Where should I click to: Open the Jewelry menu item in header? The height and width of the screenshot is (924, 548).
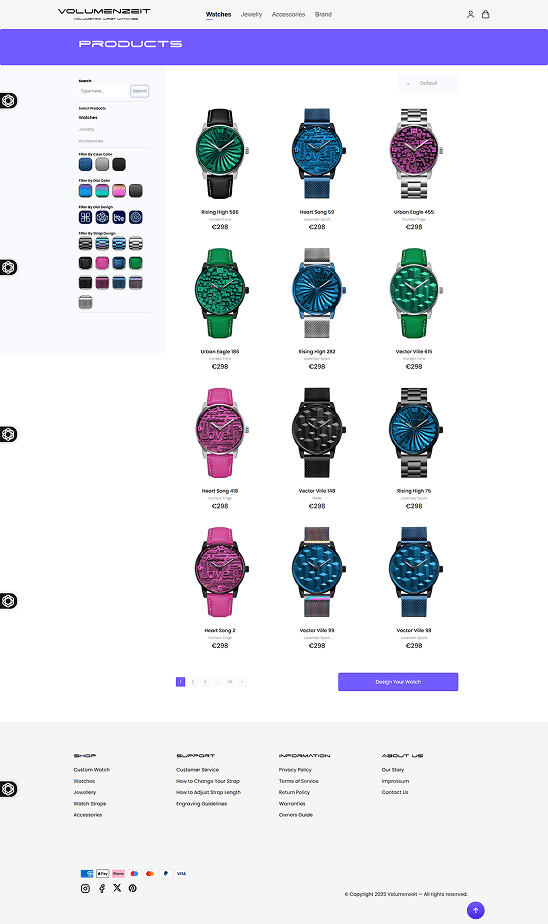click(251, 14)
